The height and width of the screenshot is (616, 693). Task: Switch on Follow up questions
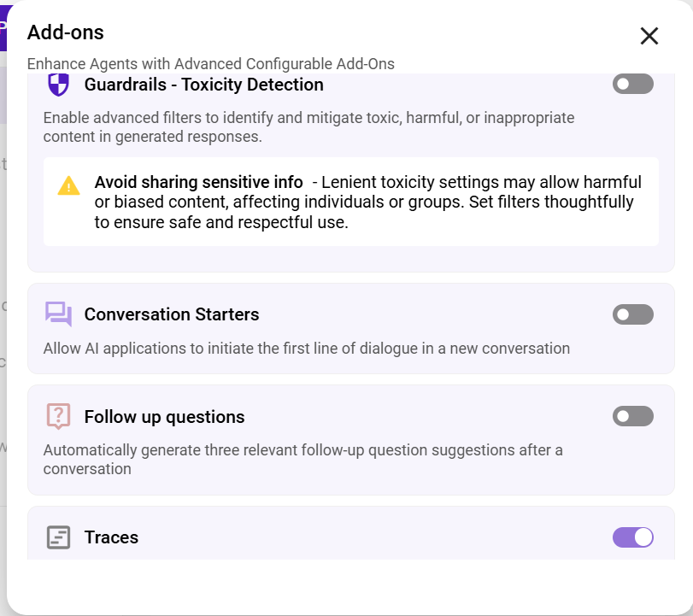pos(632,416)
